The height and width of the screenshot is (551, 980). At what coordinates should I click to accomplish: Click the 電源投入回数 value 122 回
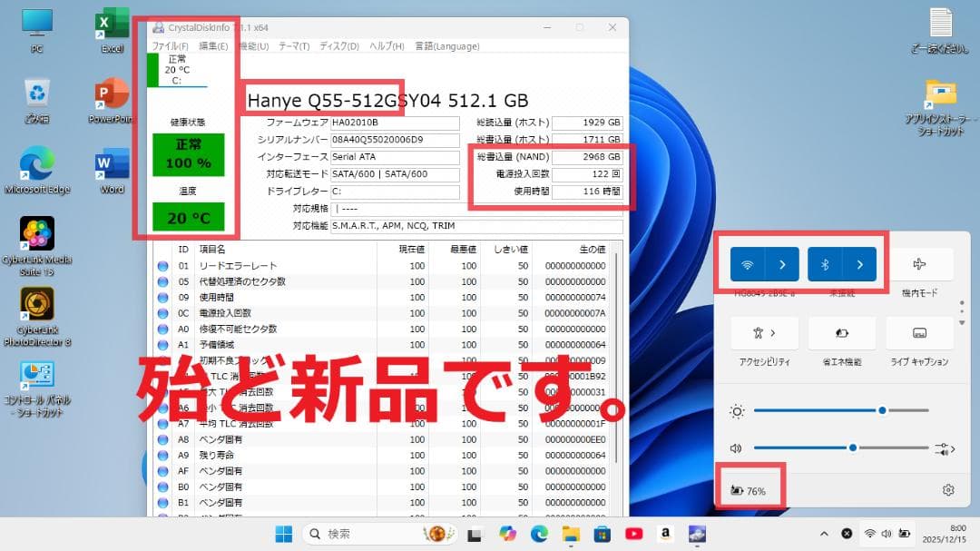pyautogui.click(x=587, y=174)
